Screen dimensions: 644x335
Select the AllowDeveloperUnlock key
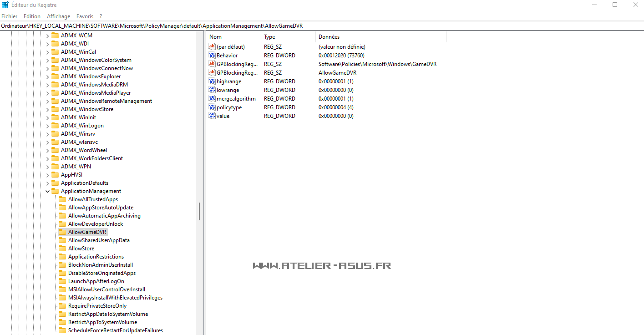tap(96, 224)
